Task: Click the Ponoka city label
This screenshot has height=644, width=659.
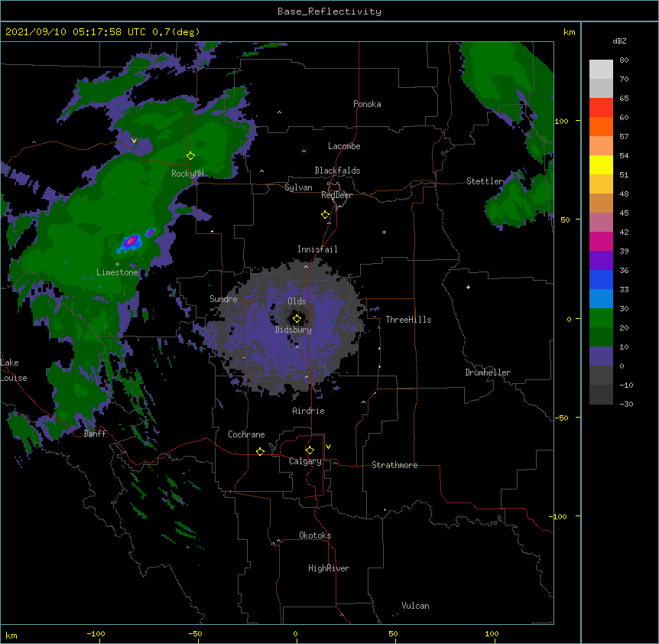Action: click(x=367, y=104)
